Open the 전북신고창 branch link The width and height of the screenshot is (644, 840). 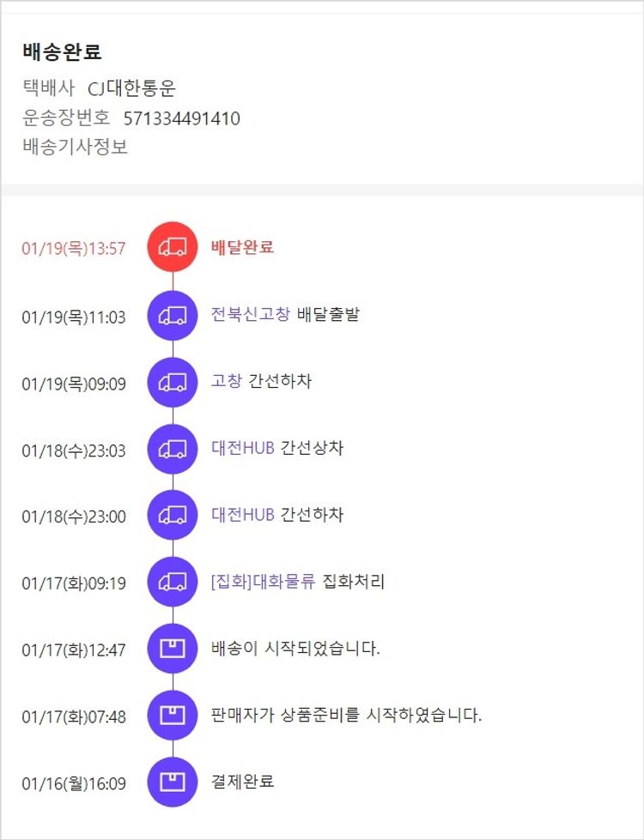(250, 314)
